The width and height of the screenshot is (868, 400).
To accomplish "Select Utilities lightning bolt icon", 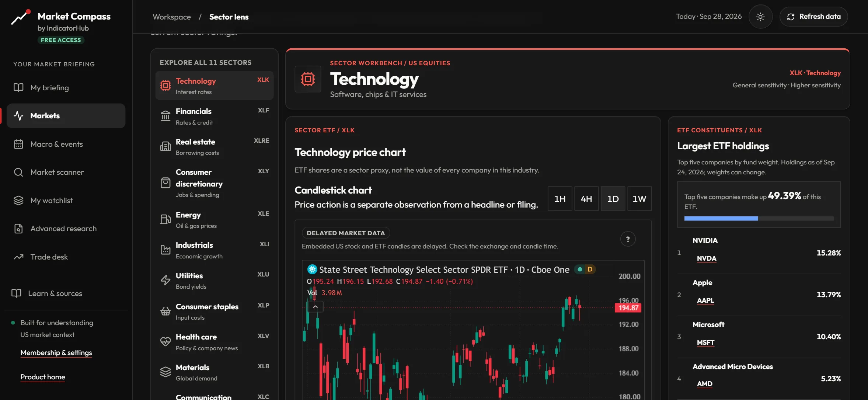I will [165, 280].
